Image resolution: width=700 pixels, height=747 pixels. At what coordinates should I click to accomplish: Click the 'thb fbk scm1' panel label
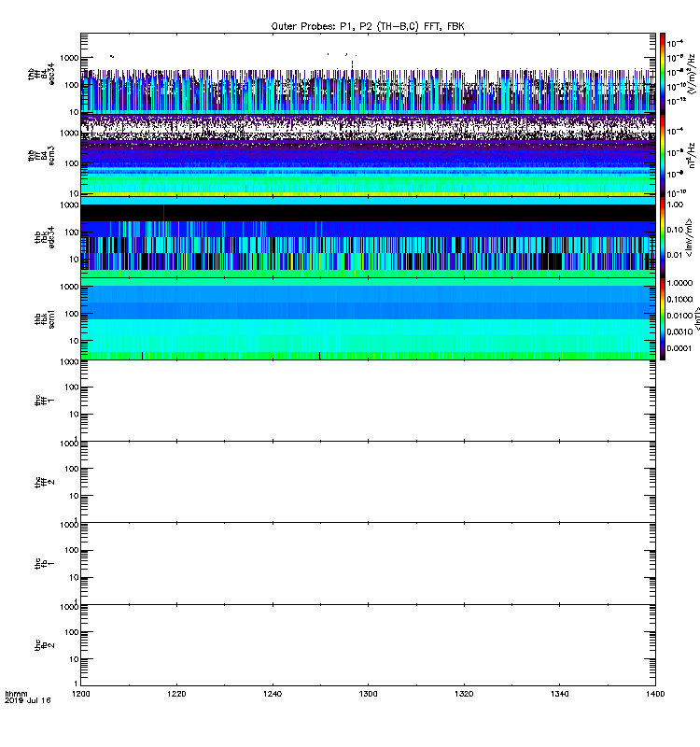45,318
